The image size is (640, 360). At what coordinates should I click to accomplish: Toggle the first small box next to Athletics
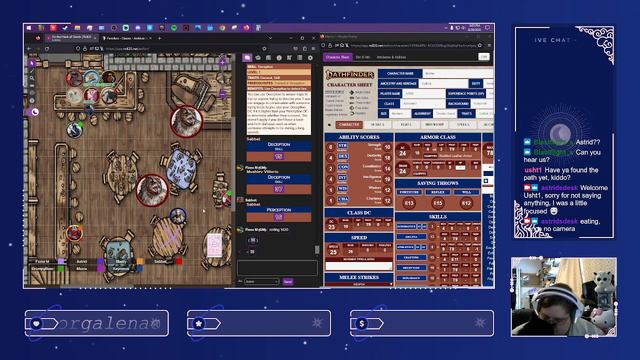point(419,247)
